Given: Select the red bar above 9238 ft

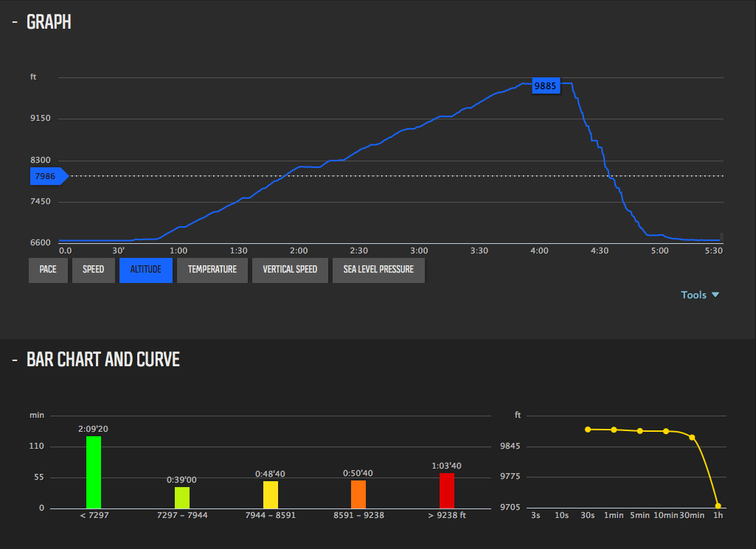Looking at the screenshot, I should [x=446, y=490].
